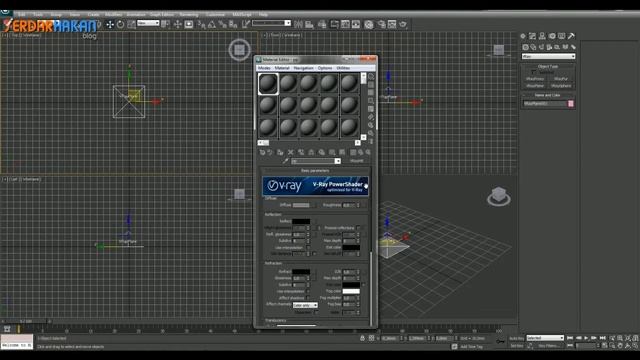Click the VRayMtl material type button

click(x=356, y=161)
